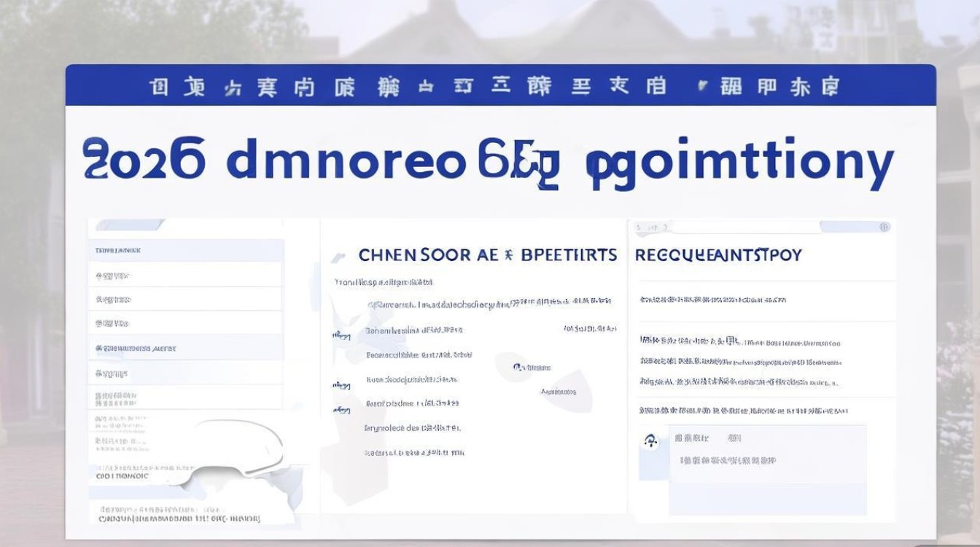
Task: Click the small icon left of CHNEN SOOR heading
Action: pyautogui.click(x=338, y=257)
